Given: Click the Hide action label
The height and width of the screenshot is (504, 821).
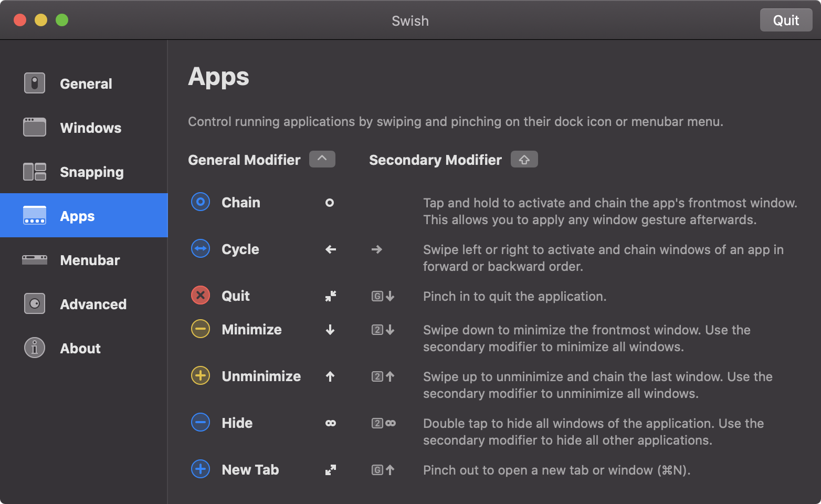Looking at the screenshot, I should point(237,423).
